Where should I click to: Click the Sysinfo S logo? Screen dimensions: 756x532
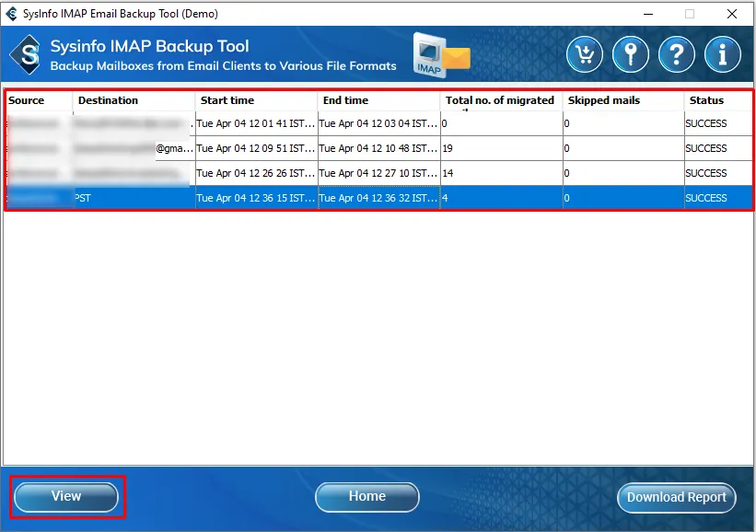coord(28,56)
